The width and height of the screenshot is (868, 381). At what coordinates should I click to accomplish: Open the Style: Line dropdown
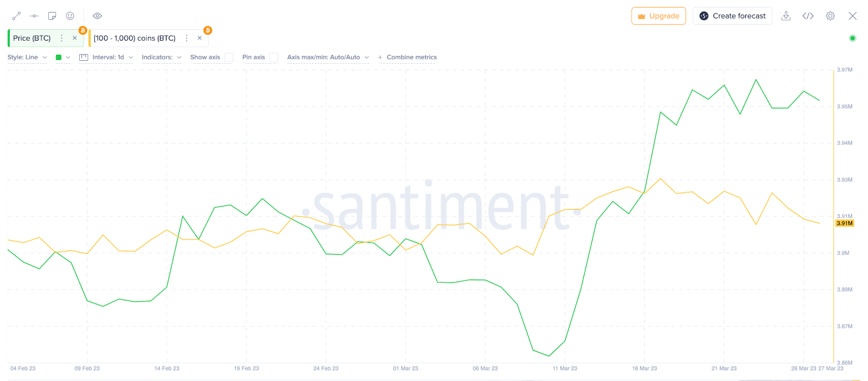click(x=27, y=57)
